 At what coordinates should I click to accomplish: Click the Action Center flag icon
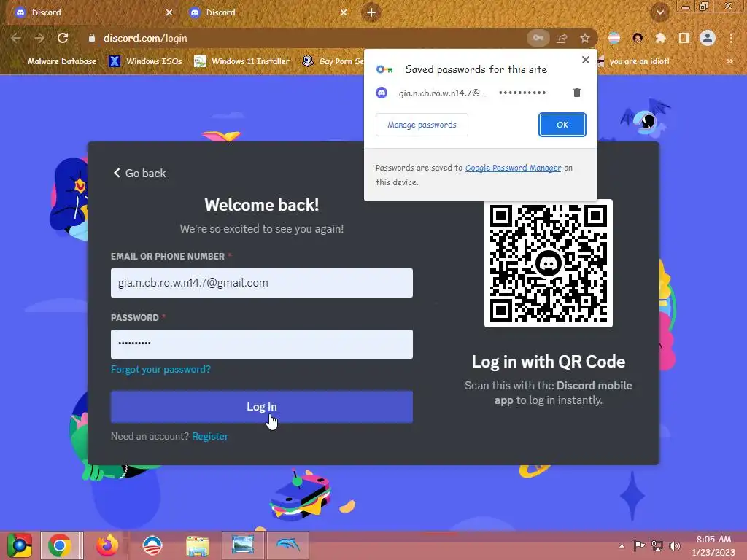pyautogui.click(x=639, y=546)
